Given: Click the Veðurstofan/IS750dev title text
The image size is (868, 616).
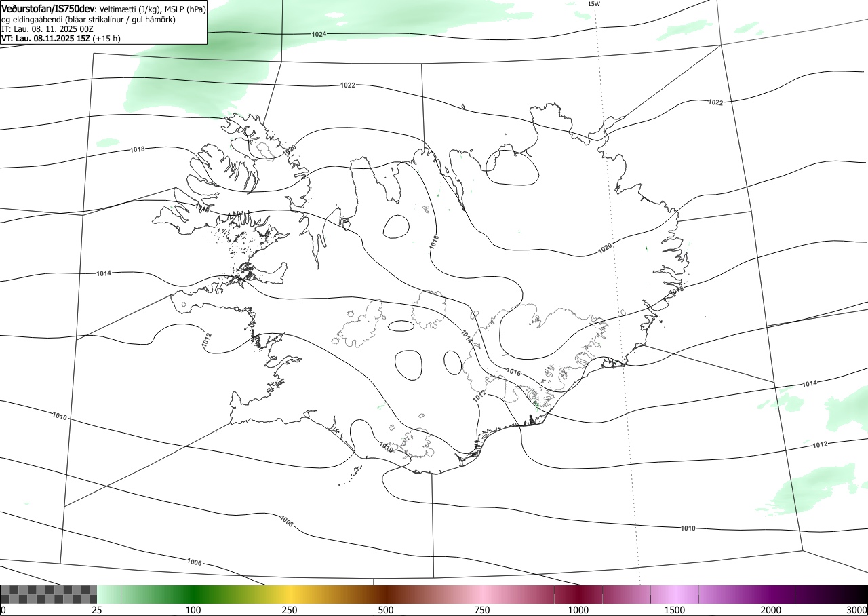Looking at the screenshot, I should pyautogui.click(x=49, y=9).
